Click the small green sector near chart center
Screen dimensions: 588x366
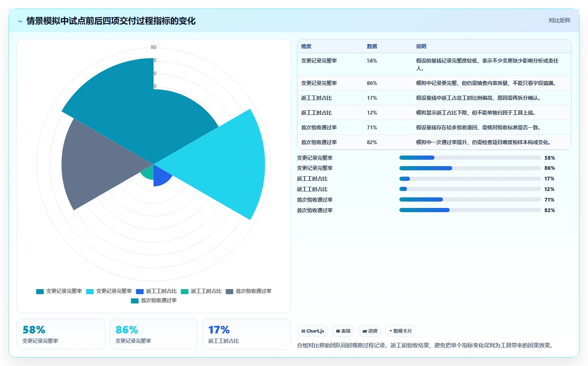(148, 172)
